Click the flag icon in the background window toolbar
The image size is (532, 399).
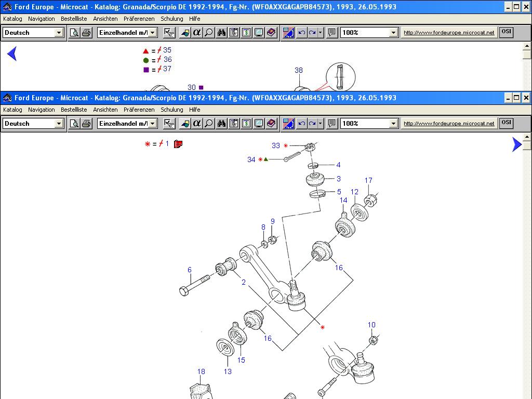pos(288,33)
